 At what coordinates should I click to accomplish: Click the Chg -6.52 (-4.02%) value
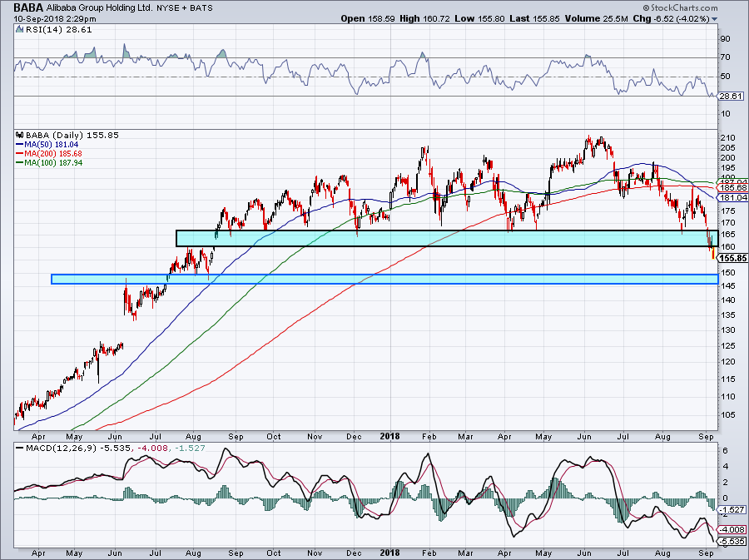(672, 18)
